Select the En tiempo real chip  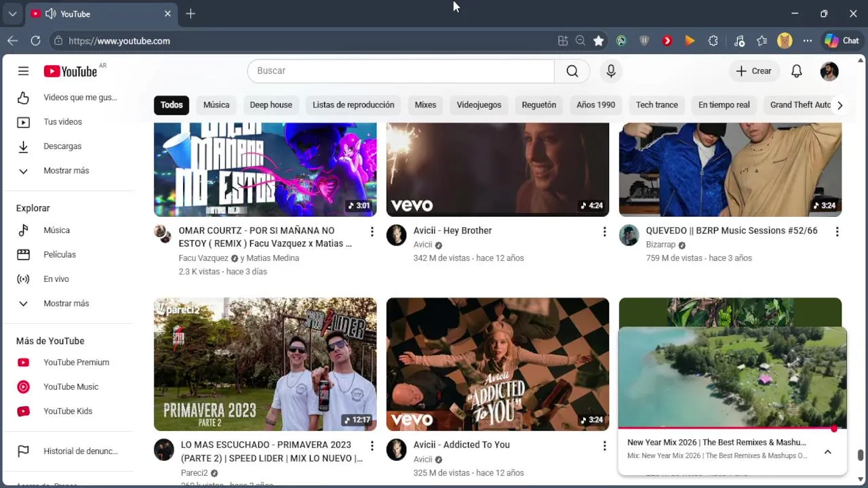click(724, 105)
